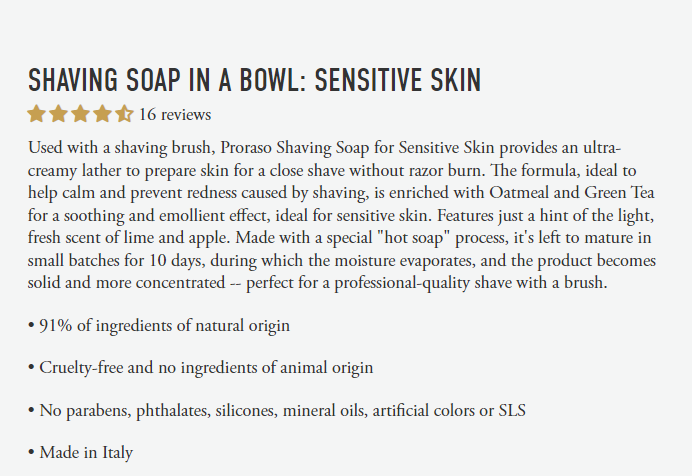Image resolution: width=692 pixels, height=476 pixels.
Task: Open the 16 reviews link
Action: pos(175,114)
